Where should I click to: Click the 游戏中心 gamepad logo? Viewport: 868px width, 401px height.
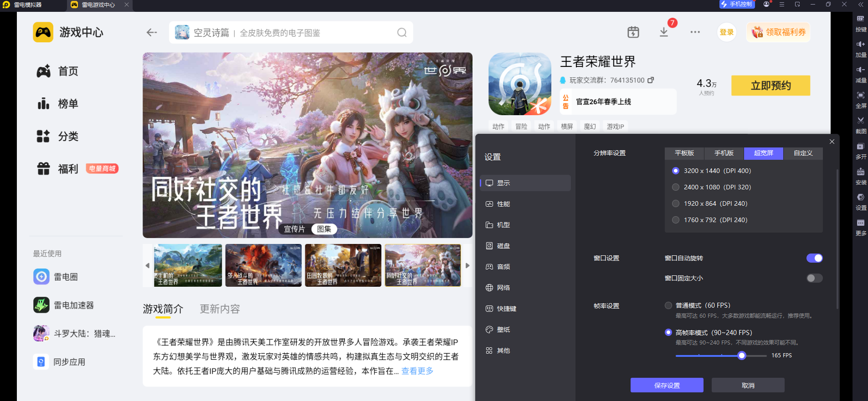[x=43, y=32]
